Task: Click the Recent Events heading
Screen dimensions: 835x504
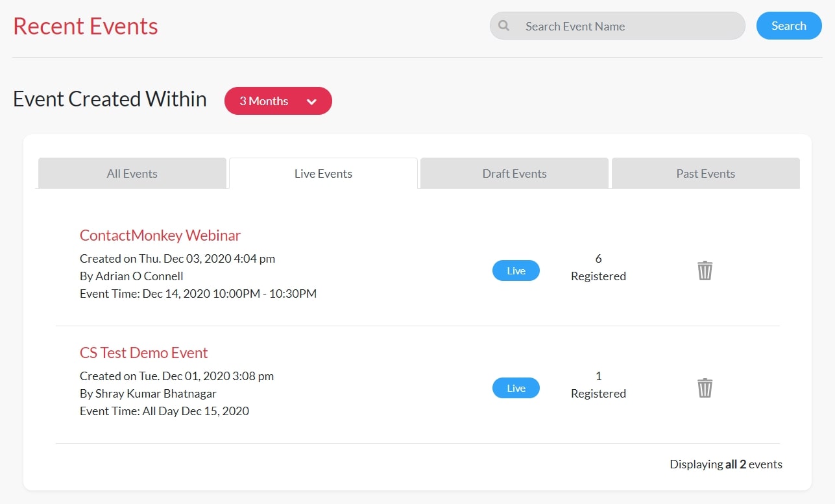Action: coord(86,26)
